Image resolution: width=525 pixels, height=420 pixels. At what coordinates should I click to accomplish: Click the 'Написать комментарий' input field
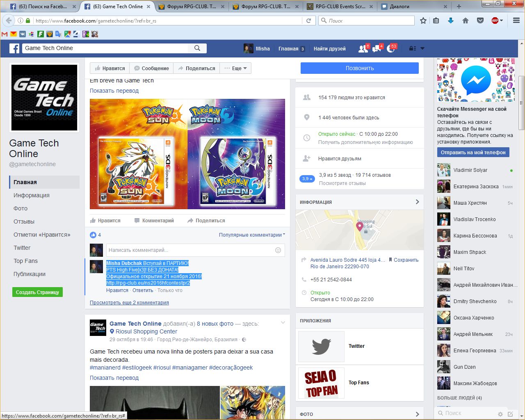point(189,250)
